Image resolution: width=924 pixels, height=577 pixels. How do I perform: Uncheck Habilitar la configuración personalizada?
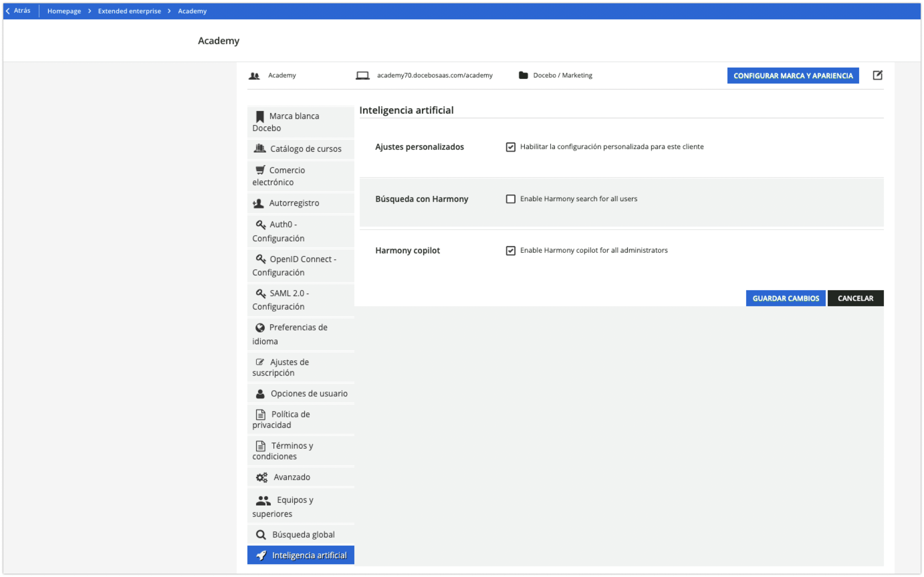point(511,147)
